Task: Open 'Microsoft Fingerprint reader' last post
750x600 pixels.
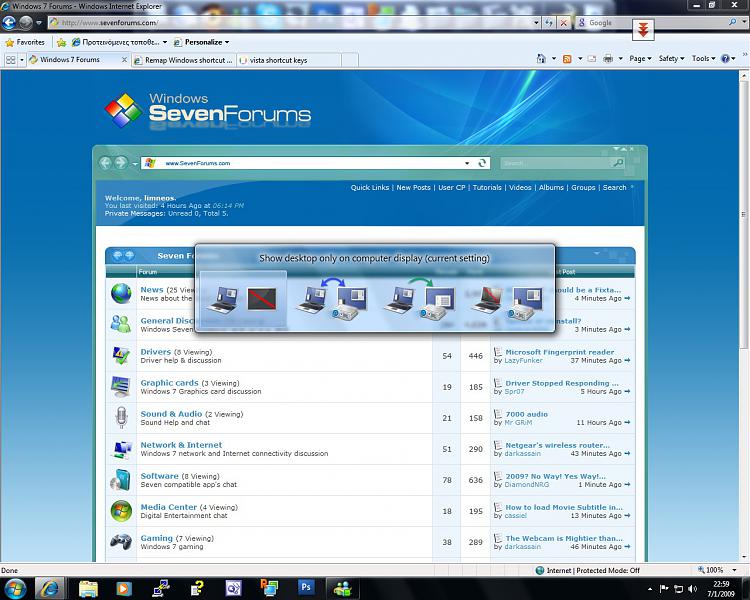Action: [x=560, y=352]
